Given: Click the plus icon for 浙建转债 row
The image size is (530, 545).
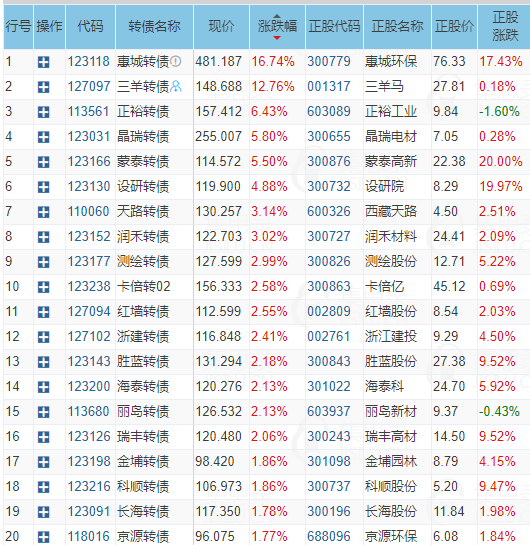Looking at the screenshot, I should (x=43, y=337).
